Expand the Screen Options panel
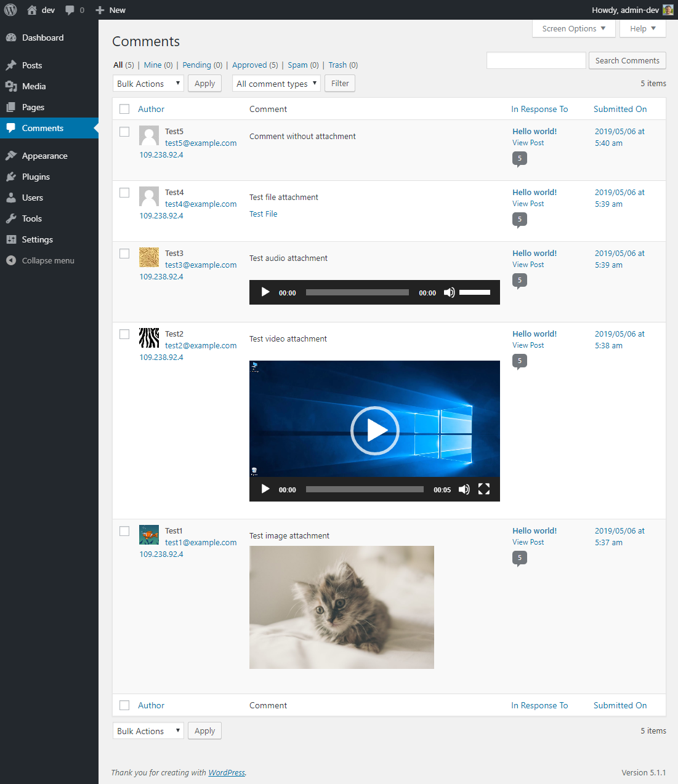The width and height of the screenshot is (678, 784). click(x=573, y=29)
